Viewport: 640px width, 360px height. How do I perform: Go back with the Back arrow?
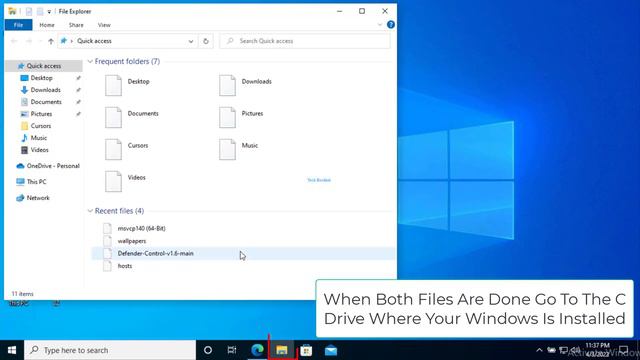pyautogui.click(x=14, y=41)
